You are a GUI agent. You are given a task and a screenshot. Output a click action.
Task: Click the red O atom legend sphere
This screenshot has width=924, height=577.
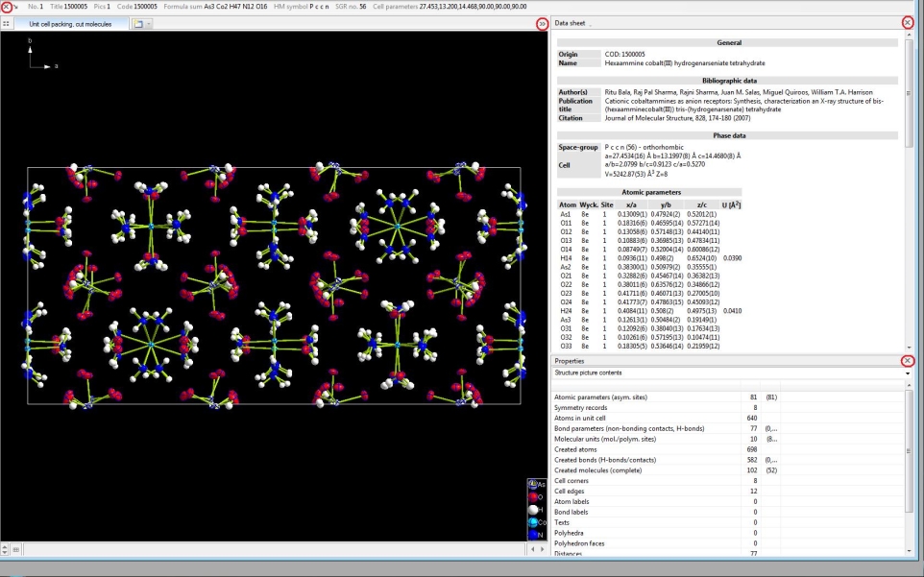pyautogui.click(x=534, y=496)
